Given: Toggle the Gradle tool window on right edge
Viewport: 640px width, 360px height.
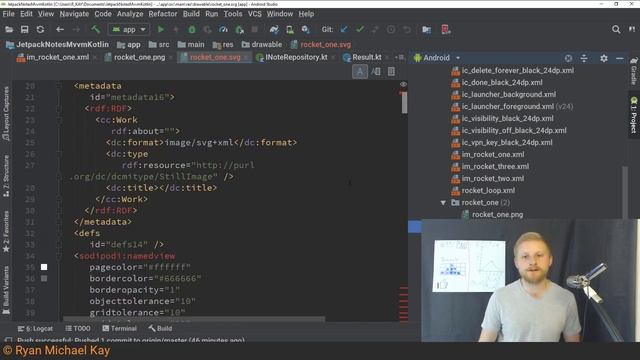Looking at the screenshot, I should [x=633, y=71].
